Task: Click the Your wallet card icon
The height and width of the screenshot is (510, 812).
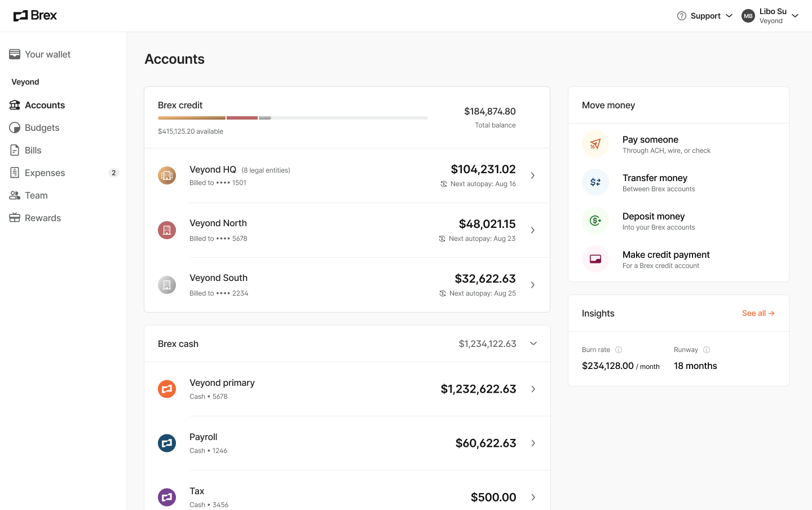Action: click(x=15, y=54)
